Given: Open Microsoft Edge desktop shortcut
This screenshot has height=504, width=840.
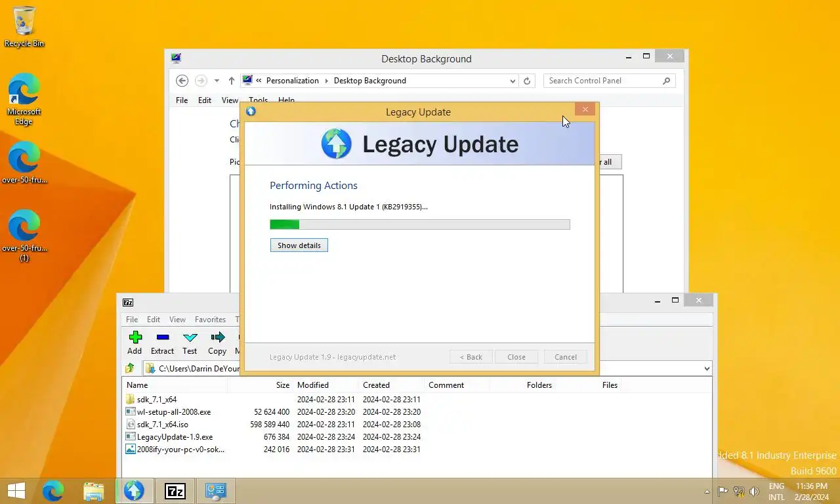Looking at the screenshot, I should tap(24, 99).
